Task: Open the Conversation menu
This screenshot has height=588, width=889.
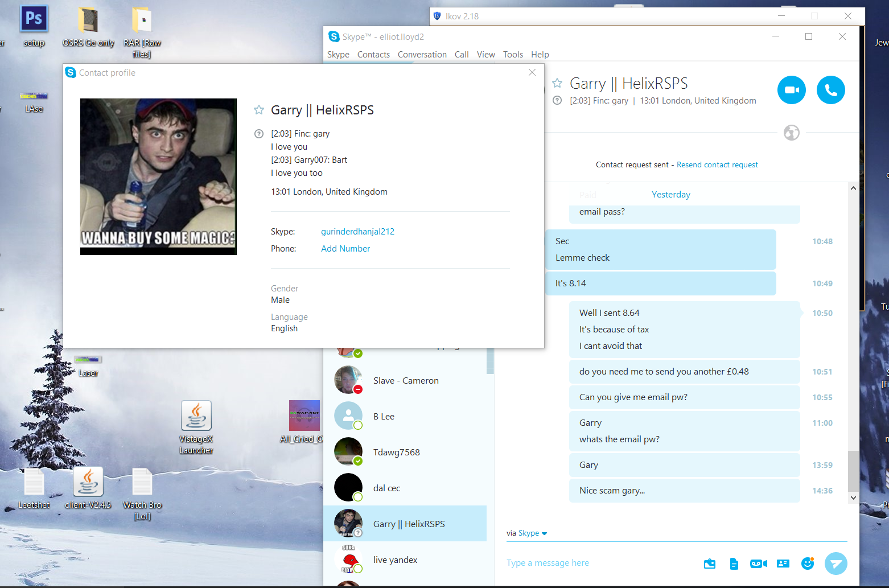Action: pyautogui.click(x=422, y=55)
